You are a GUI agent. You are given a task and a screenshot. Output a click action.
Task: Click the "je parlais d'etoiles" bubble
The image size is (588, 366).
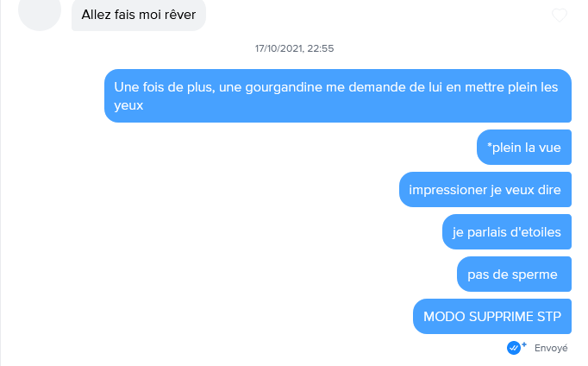click(x=507, y=231)
